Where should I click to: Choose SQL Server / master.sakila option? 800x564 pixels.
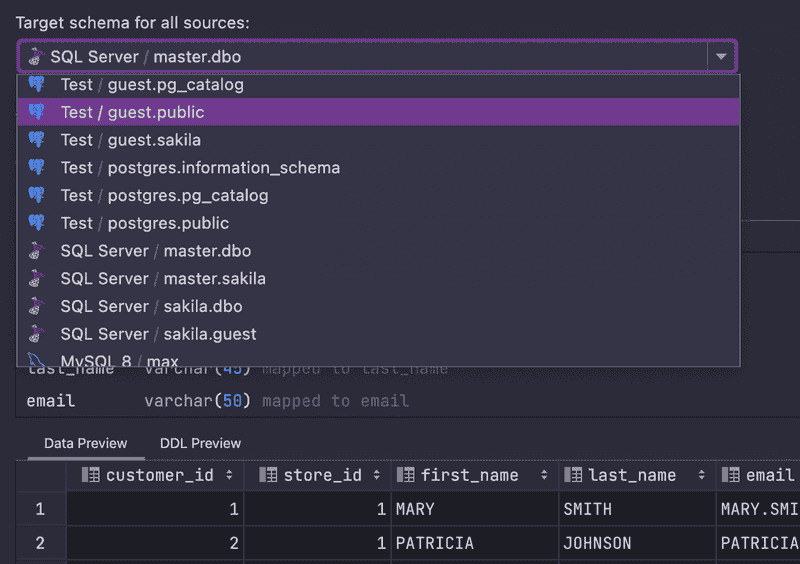click(379, 279)
